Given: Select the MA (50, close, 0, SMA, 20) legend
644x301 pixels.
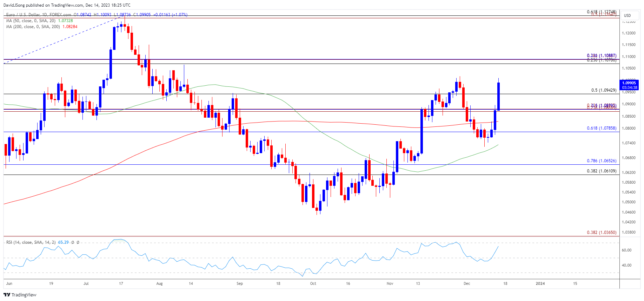Looking at the screenshot, I should 31,21.
